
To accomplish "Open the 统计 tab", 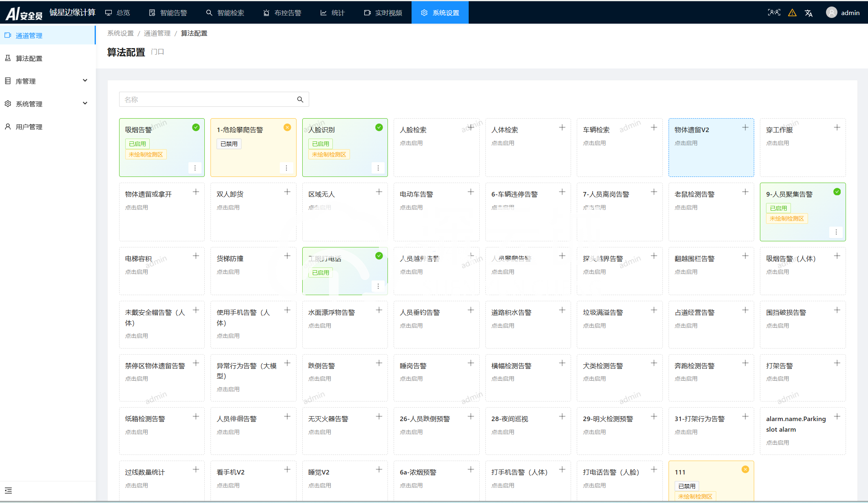I will 333,13.
